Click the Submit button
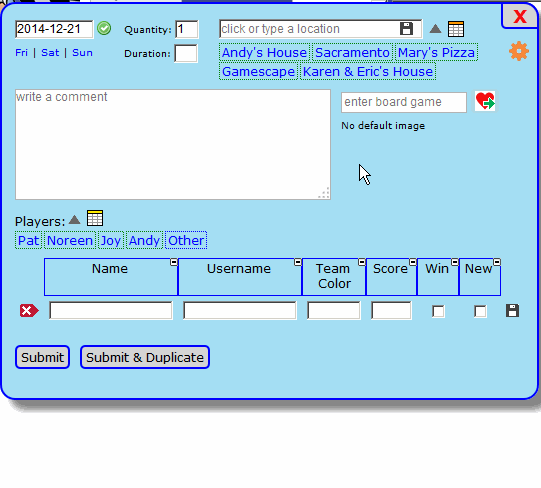This screenshot has height=488, width=541. [x=42, y=357]
